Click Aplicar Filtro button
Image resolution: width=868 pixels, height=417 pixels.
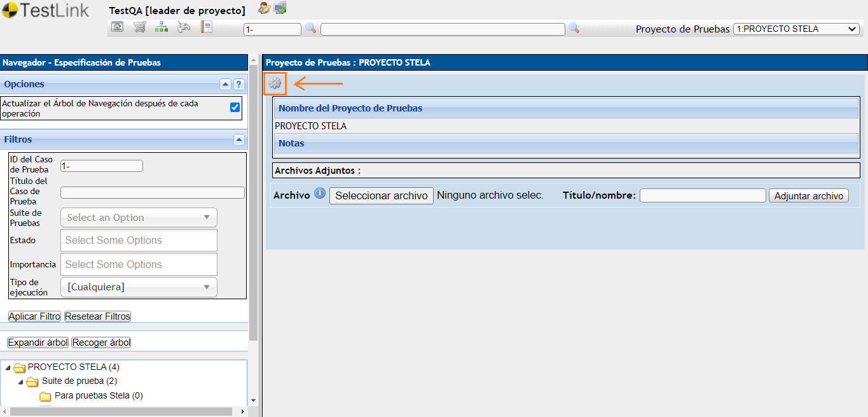(x=34, y=316)
